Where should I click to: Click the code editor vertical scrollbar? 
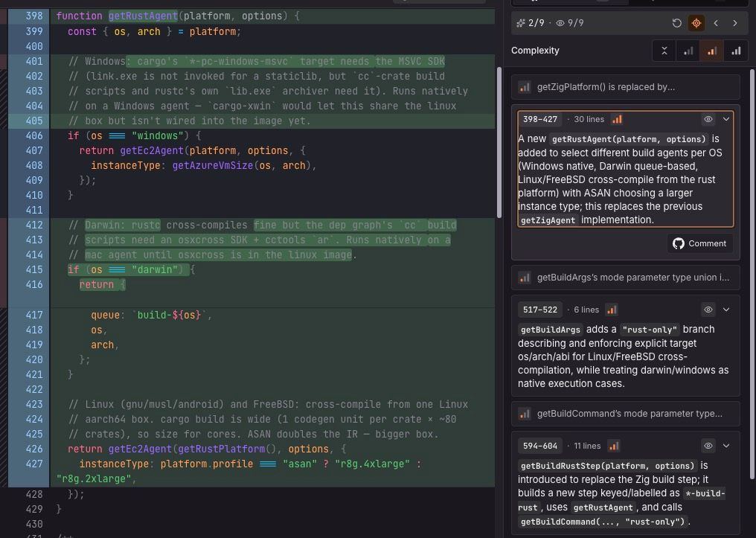click(499, 143)
